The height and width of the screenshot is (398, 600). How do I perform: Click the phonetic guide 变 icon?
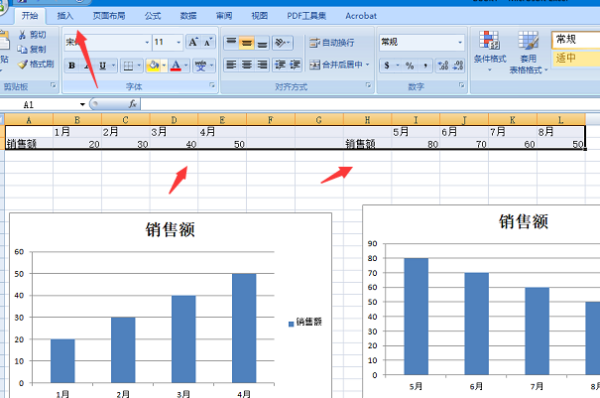tap(200, 66)
